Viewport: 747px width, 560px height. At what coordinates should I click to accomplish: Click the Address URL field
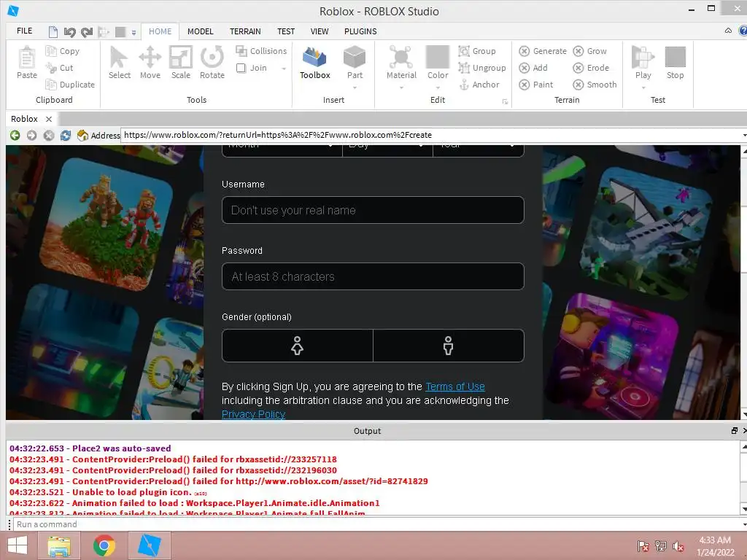(432, 135)
